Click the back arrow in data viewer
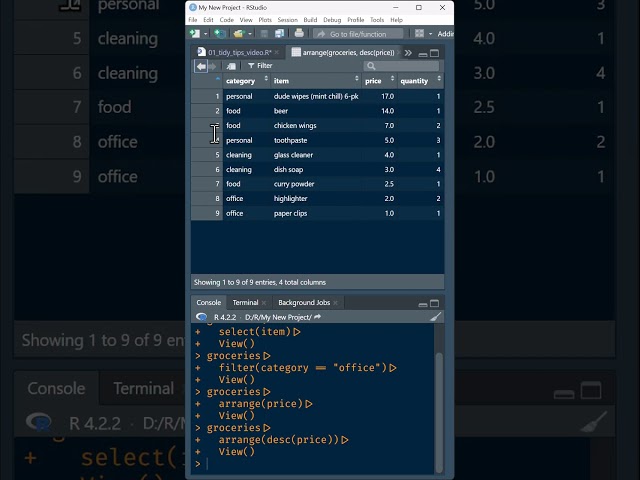Screen dimensions: 640x480 201,66
